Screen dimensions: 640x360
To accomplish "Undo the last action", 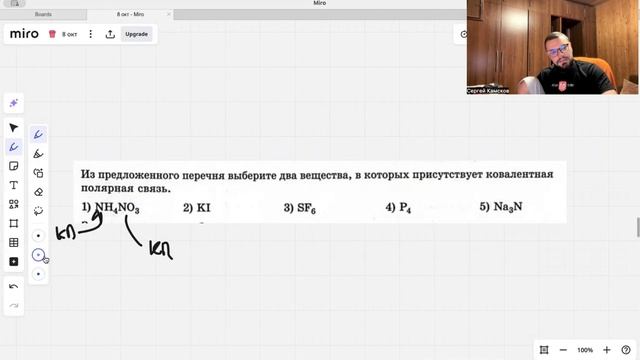I will [13, 287].
